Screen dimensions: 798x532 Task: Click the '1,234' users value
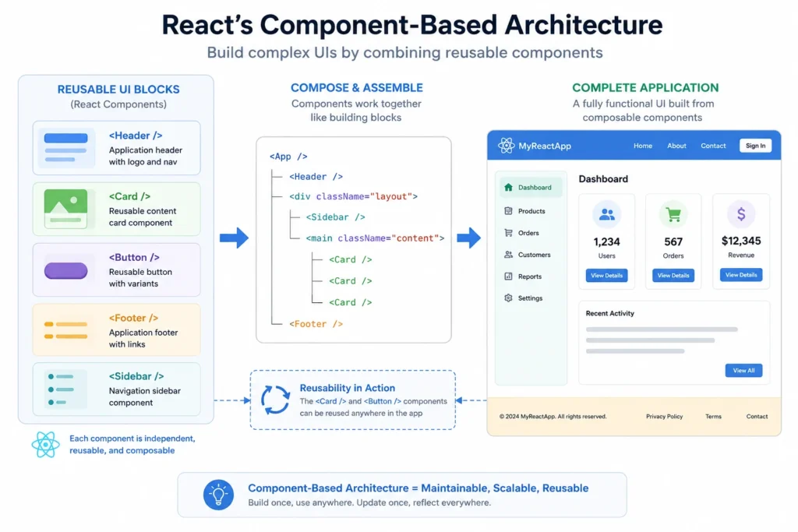(x=606, y=241)
